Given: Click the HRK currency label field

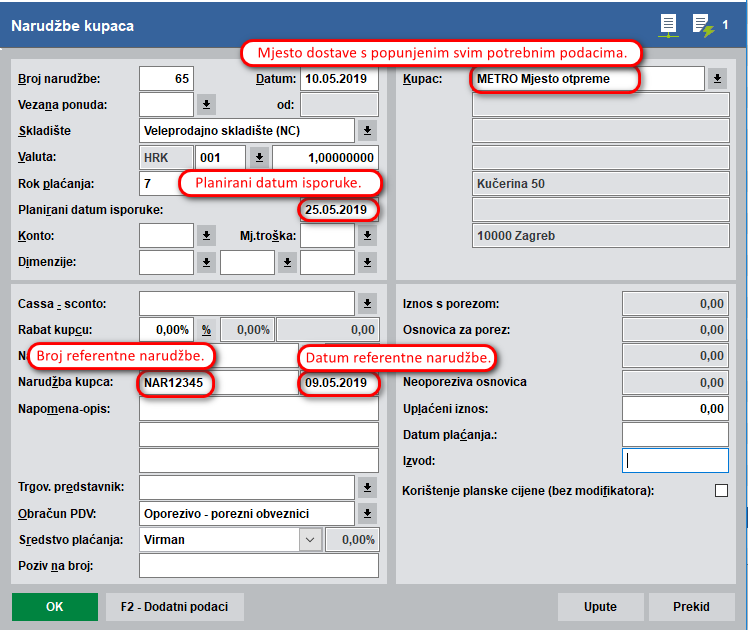Looking at the screenshot, I should click(x=166, y=157).
